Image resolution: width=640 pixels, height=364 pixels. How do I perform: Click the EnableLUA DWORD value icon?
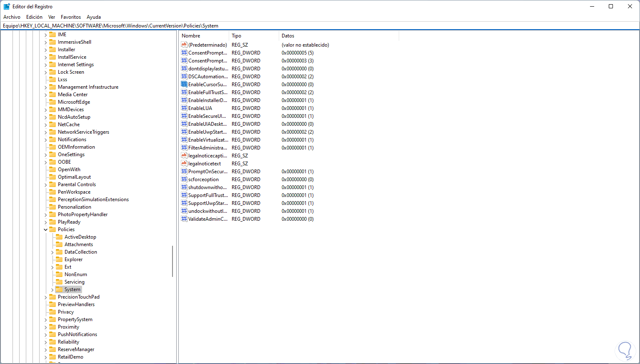click(x=184, y=108)
